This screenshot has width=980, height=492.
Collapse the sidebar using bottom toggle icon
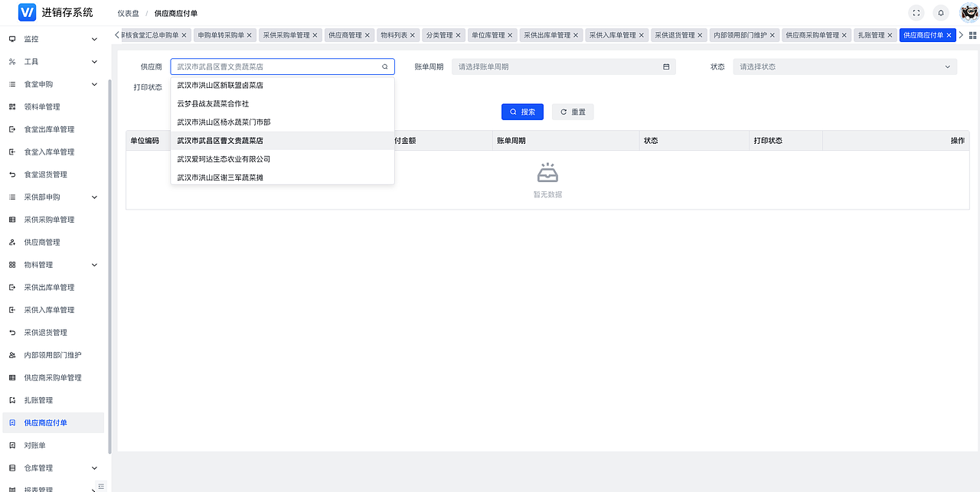tap(101, 487)
